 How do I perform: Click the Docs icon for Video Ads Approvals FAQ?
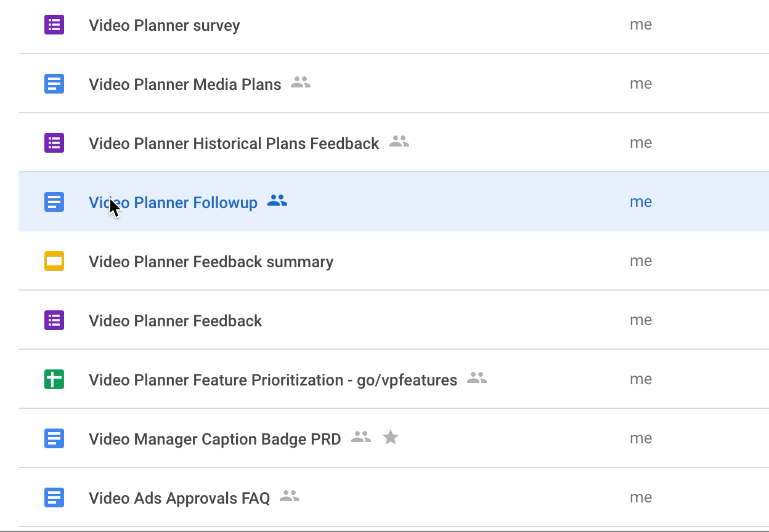(54, 498)
